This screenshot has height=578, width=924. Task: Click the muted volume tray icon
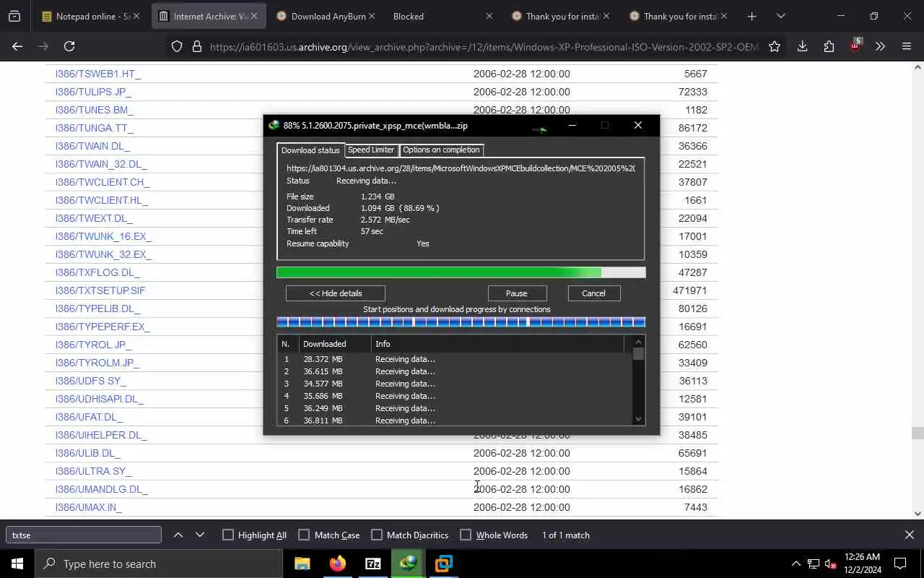(x=831, y=564)
